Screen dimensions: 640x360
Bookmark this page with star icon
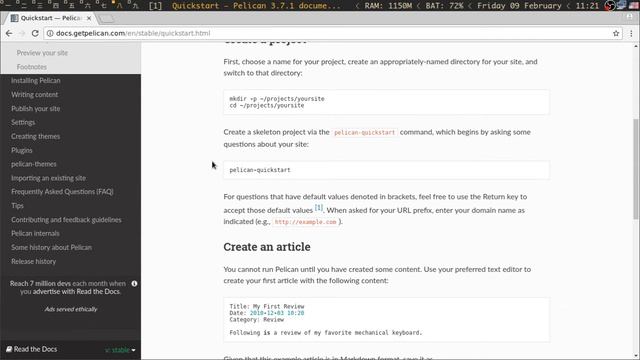pyautogui.click(x=616, y=33)
